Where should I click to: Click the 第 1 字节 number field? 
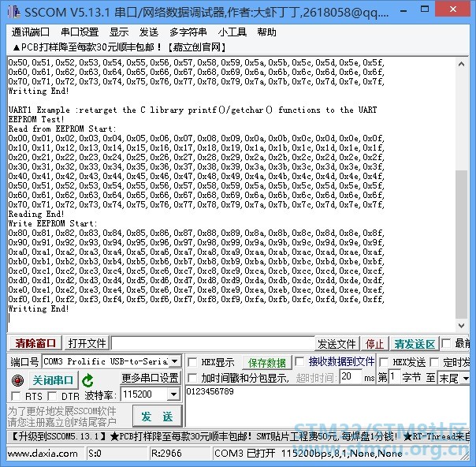pos(394,377)
